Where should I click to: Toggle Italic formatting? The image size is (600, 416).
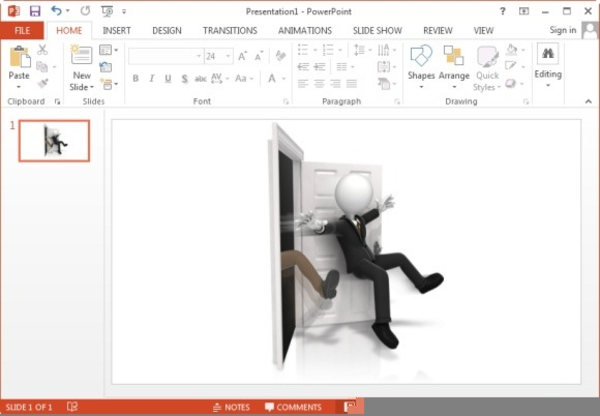click(x=151, y=79)
